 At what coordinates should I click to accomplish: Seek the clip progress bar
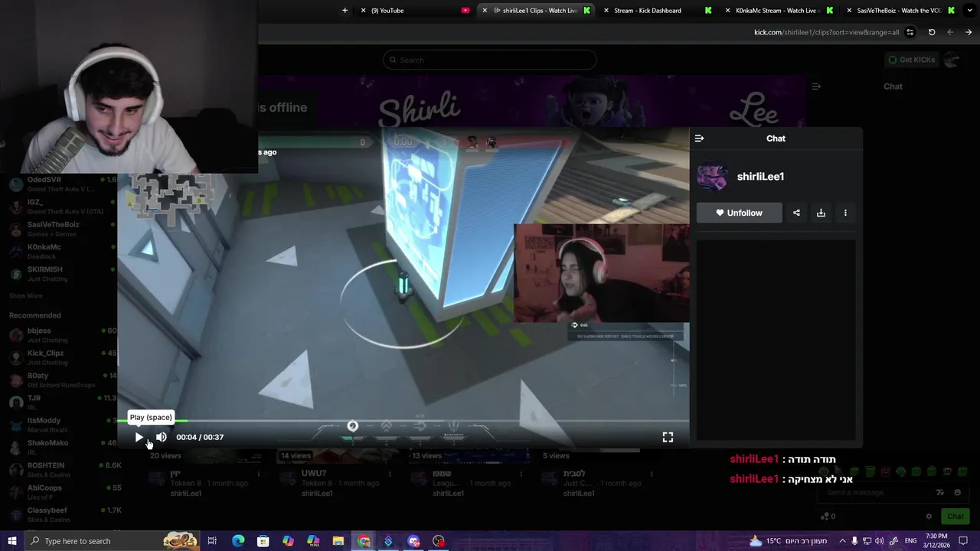(403, 421)
